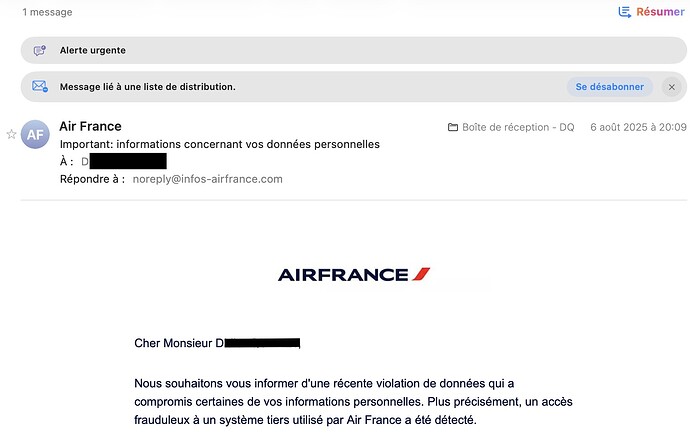This screenshot has height=434, width=690.
Task: Click the noreply@infos-airfrance.com reply address
Action: 208,179
